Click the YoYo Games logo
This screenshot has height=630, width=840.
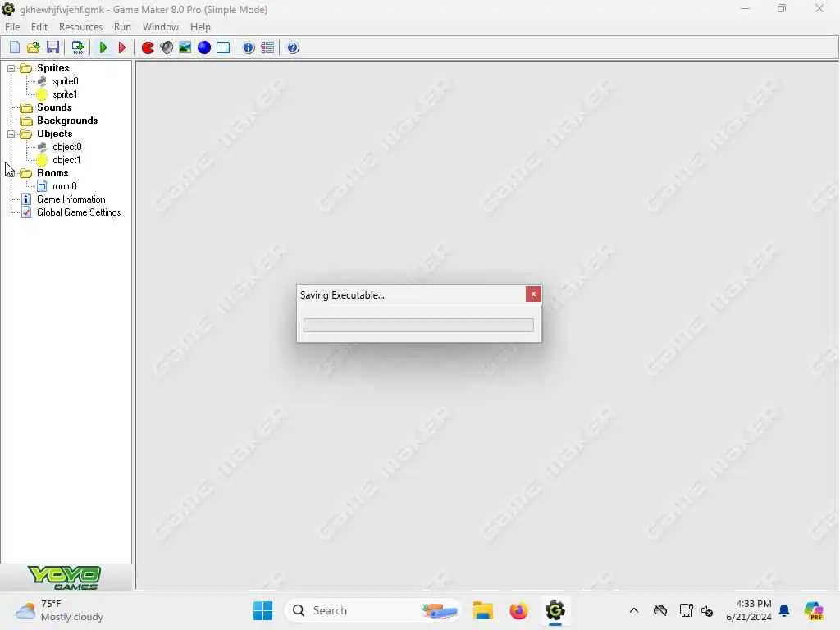click(64, 577)
